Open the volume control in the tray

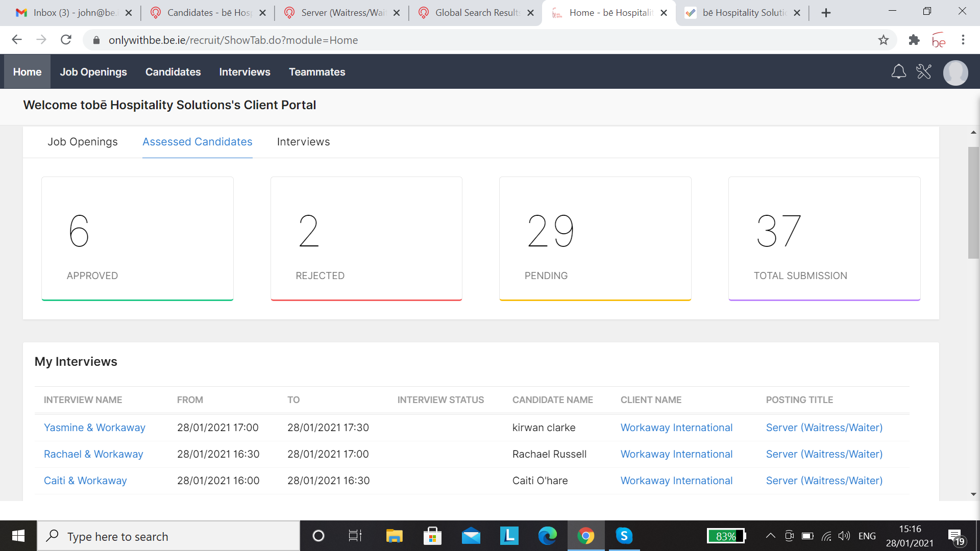coord(844,536)
